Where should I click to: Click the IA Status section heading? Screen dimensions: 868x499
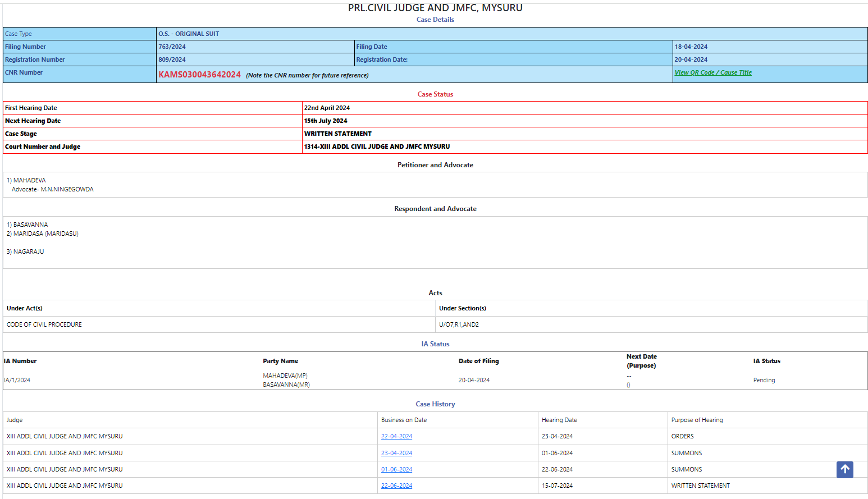pyautogui.click(x=435, y=344)
